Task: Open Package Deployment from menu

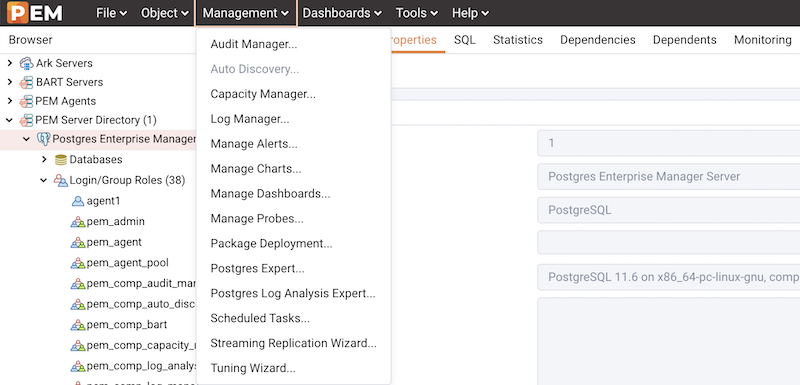Action: [293, 244]
